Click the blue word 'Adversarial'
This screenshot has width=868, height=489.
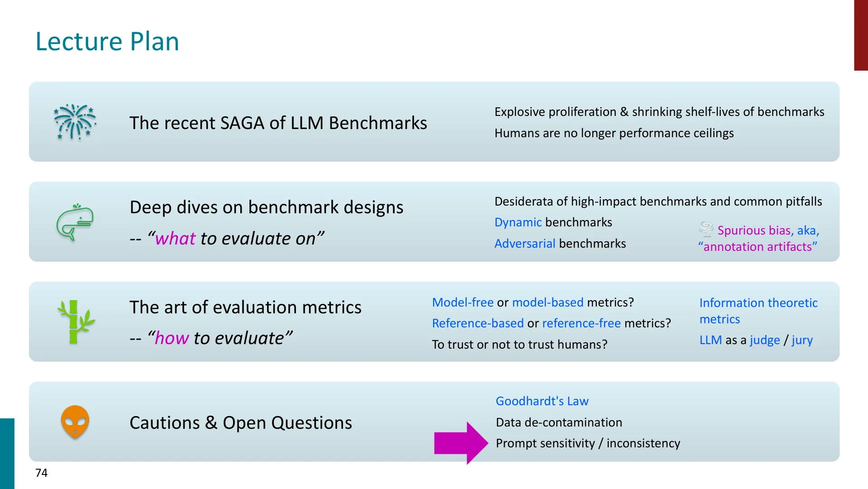[x=525, y=244]
